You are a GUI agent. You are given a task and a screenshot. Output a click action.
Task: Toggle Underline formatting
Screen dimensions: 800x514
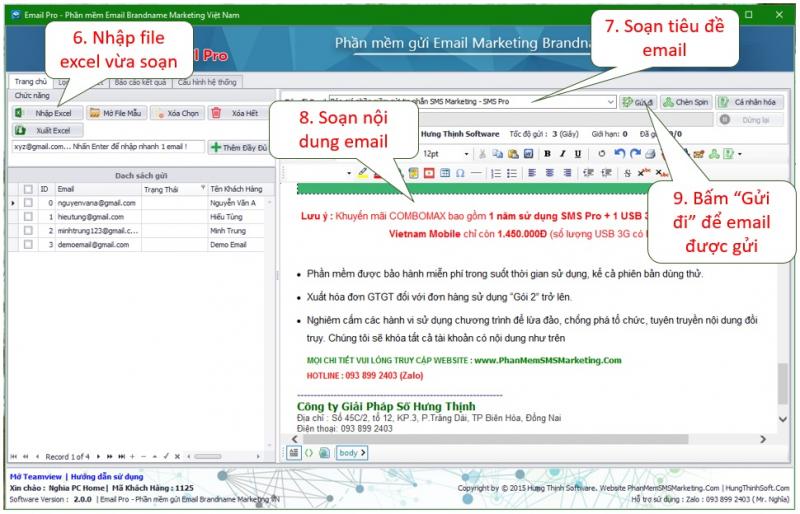[578, 154]
